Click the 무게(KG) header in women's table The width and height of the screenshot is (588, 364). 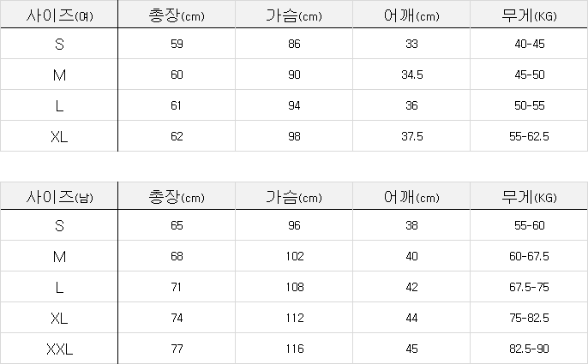pyautogui.click(x=528, y=15)
